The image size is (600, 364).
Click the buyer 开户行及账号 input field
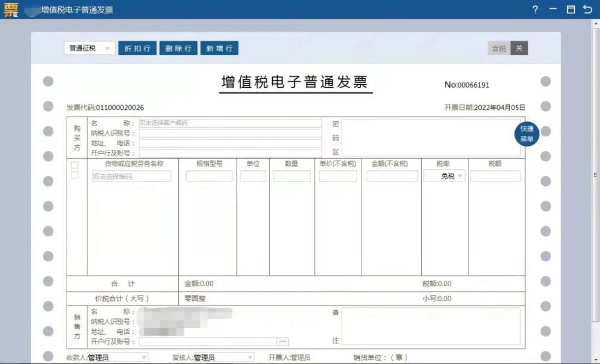coord(230,153)
